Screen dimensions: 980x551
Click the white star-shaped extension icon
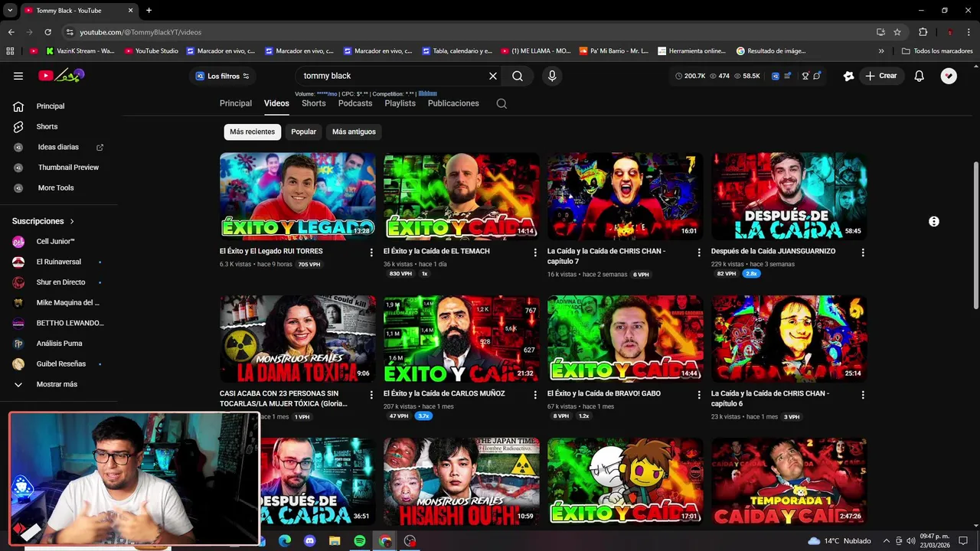coord(848,76)
